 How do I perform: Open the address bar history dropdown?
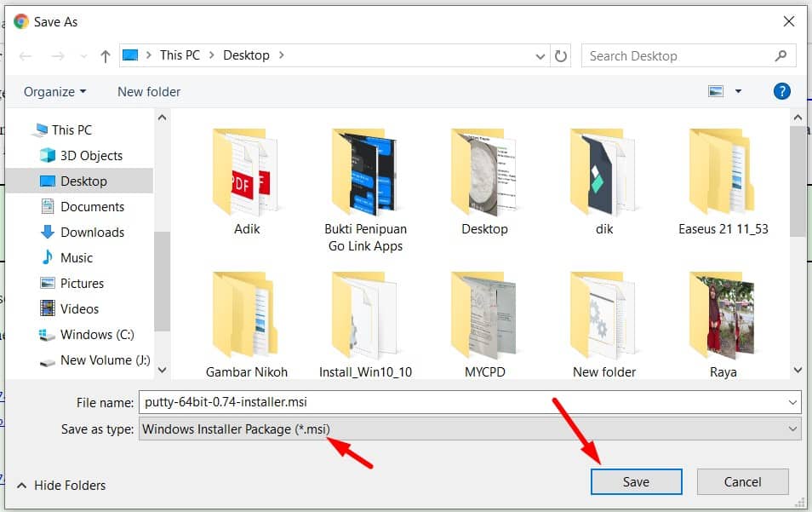540,56
